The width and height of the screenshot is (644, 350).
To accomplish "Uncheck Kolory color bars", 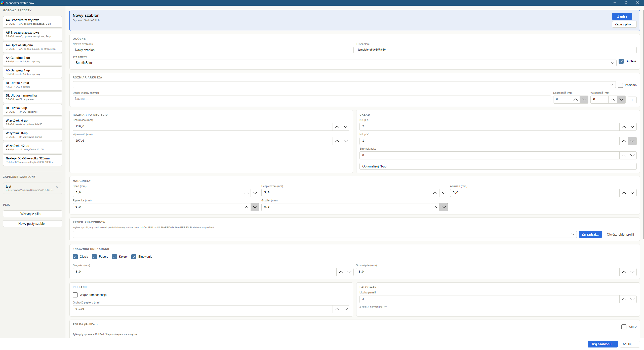I will point(114,257).
